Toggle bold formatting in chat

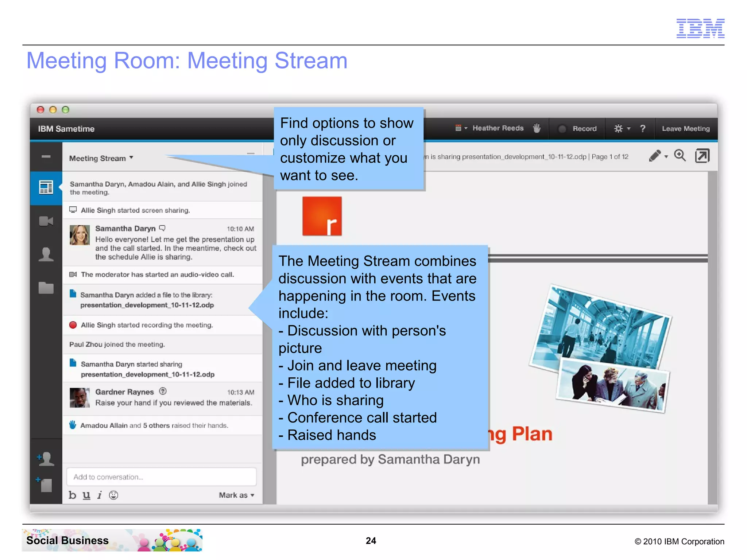[x=73, y=495]
